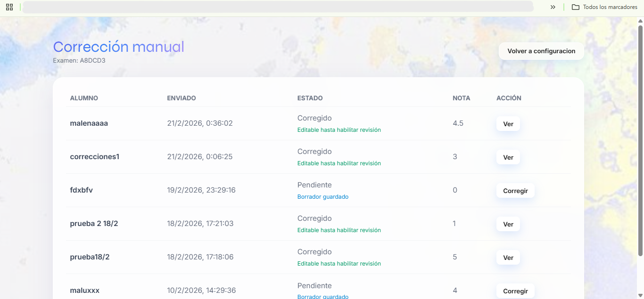The width and height of the screenshot is (644, 299).
Task: Select student name maluxxx
Action: point(85,291)
